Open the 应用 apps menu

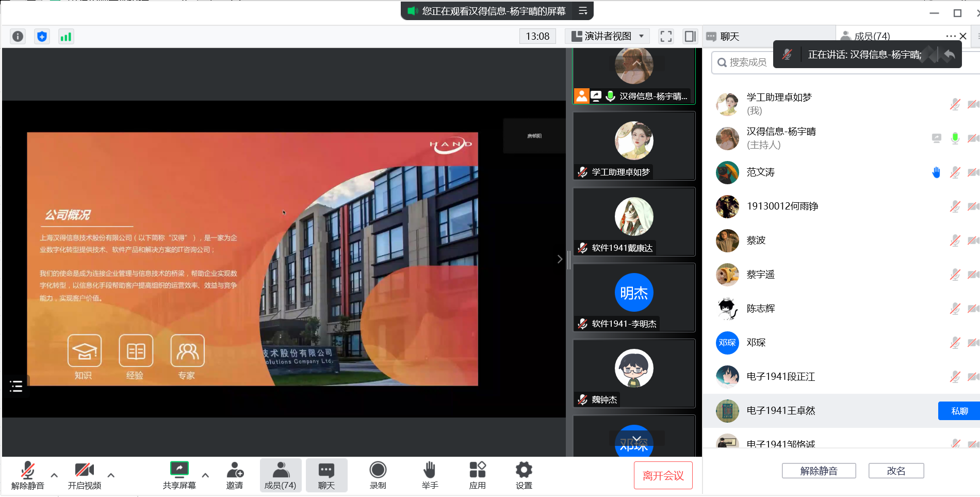click(478, 475)
